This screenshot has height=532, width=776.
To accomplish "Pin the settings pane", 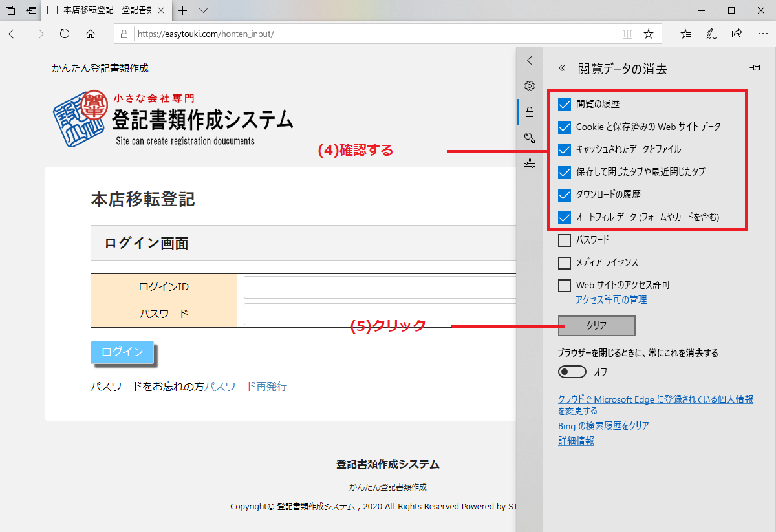I will tap(754, 68).
